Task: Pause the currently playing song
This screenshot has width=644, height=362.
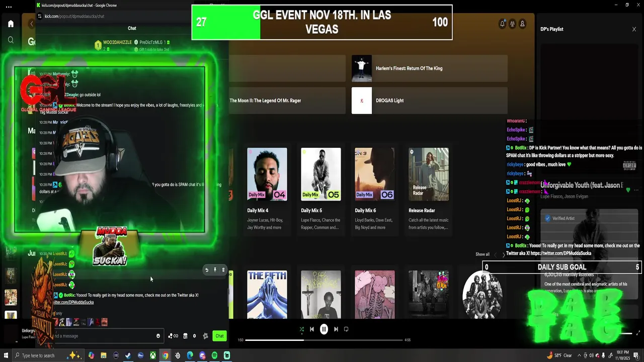Action: [x=324, y=329]
